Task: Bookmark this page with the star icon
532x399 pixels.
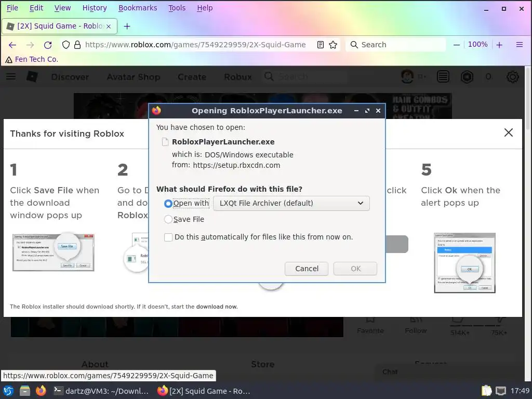Action: tap(333, 45)
